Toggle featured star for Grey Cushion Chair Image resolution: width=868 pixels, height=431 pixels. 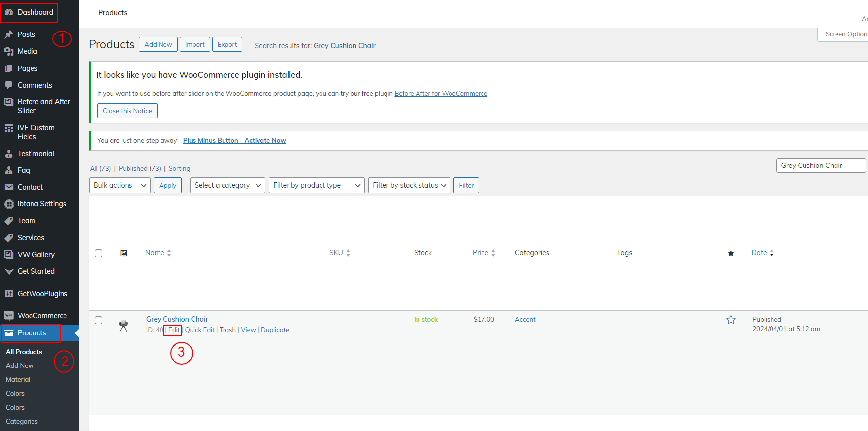[731, 320]
